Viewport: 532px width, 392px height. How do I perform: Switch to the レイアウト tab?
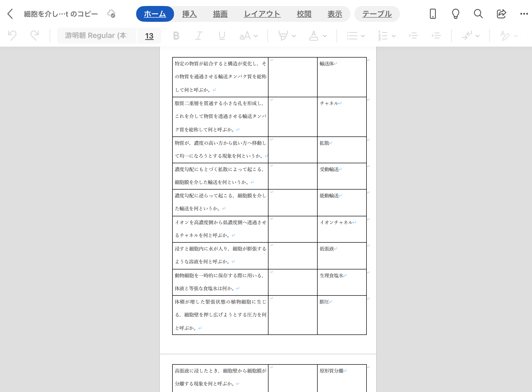(x=262, y=14)
